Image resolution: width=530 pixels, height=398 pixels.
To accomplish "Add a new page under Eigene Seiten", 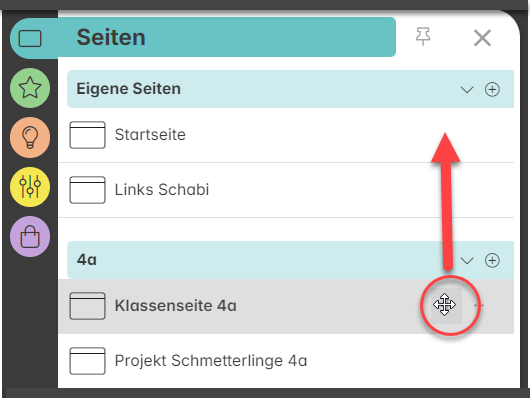I will [x=492, y=90].
